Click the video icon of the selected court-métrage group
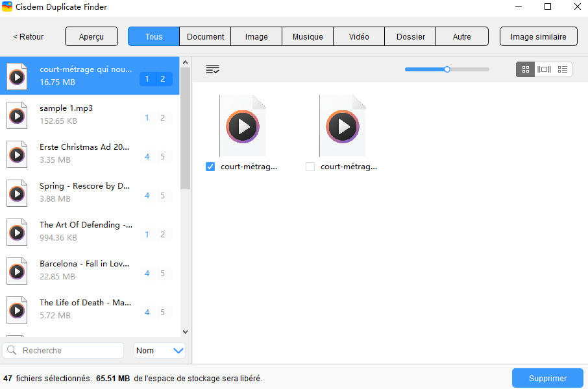This screenshot has height=389, width=588. (x=17, y=77)
